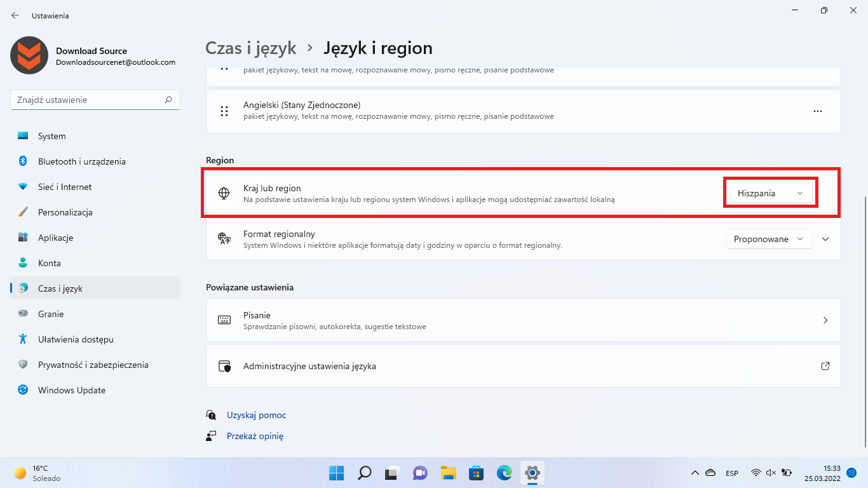Click the help icon beside Uzyskaj pomoc
Viewport: 868px width, 488px height.
212,415
